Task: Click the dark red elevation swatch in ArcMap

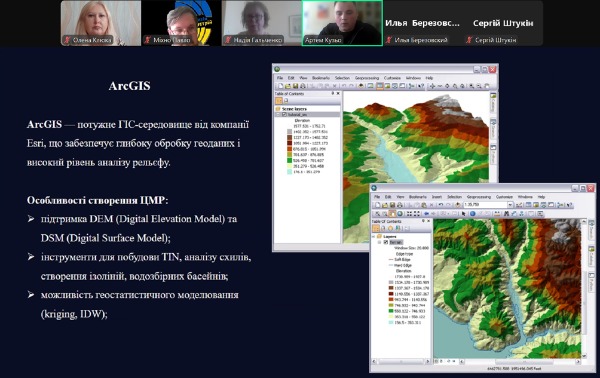Action: coord(391,294)
